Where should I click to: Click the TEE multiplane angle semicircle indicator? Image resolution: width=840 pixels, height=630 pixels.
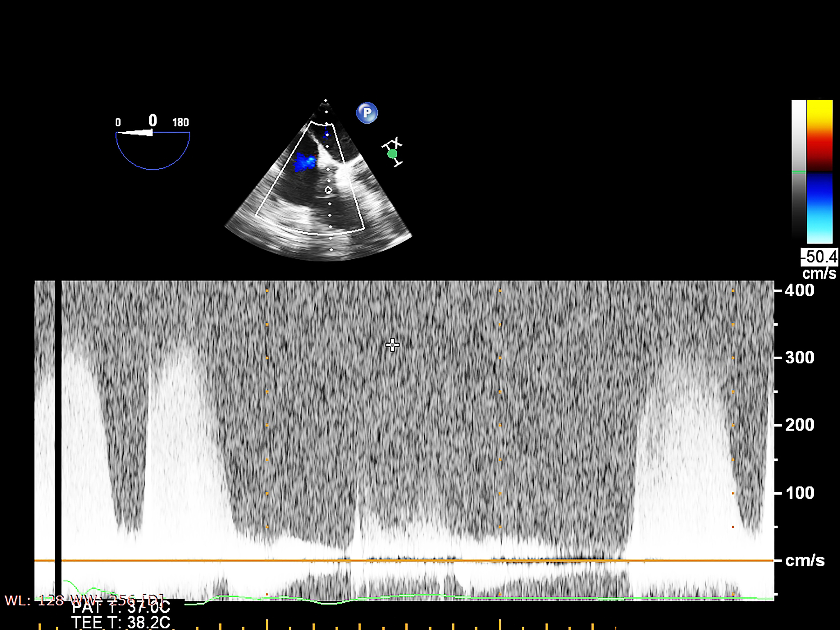click(153, 152)
